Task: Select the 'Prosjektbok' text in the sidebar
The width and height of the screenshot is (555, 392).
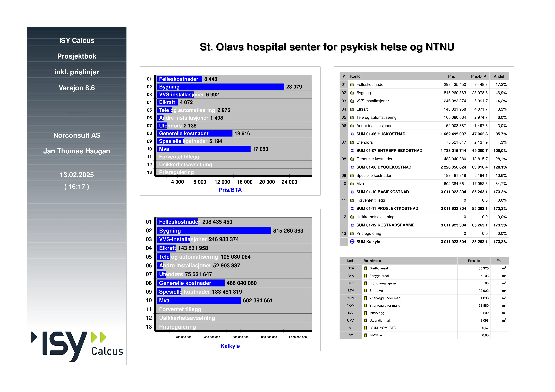Action: click(x=77, y=56)
